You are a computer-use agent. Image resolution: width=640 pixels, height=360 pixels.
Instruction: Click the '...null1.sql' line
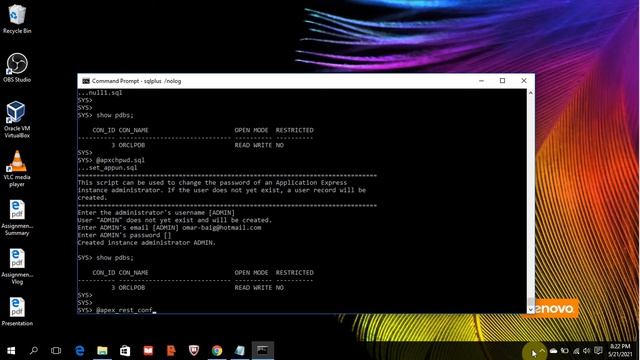tap(100, 93)
